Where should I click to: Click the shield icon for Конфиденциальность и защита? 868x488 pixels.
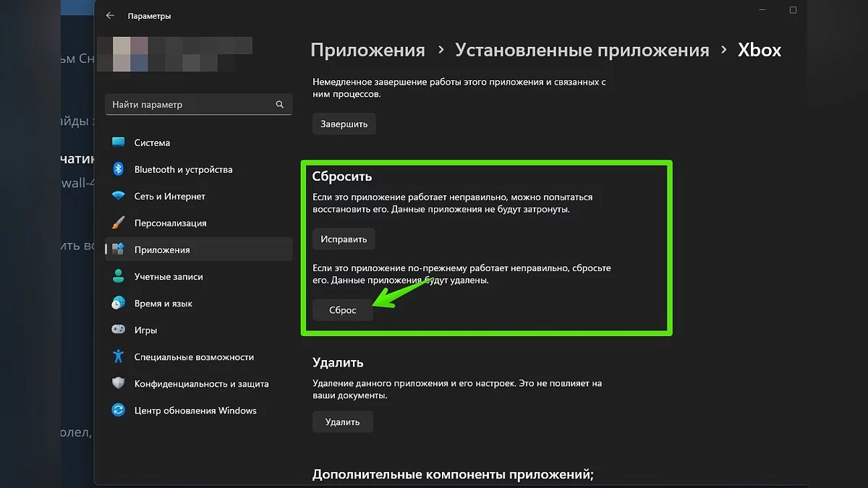pyautogui.click(x=119, y=383)
